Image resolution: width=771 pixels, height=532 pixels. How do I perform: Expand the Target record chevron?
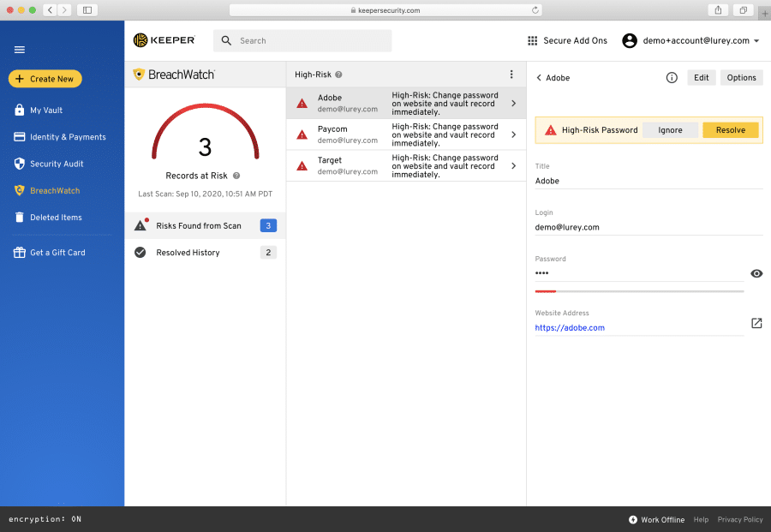pos(514,166)
